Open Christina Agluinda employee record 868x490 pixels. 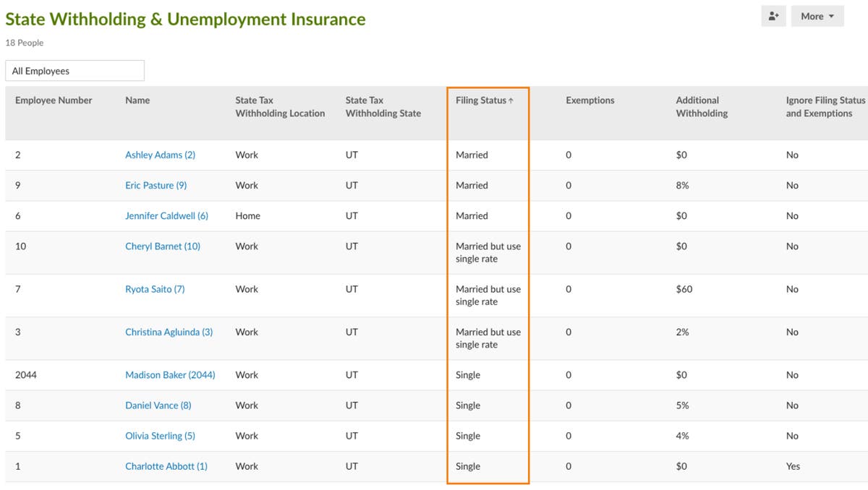(x=167, y=332)
